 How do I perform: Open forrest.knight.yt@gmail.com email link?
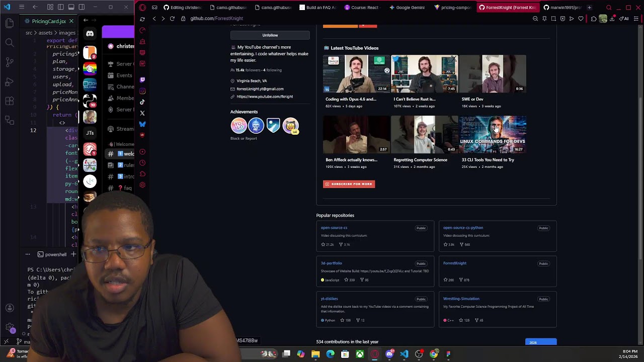pos(260,89)
